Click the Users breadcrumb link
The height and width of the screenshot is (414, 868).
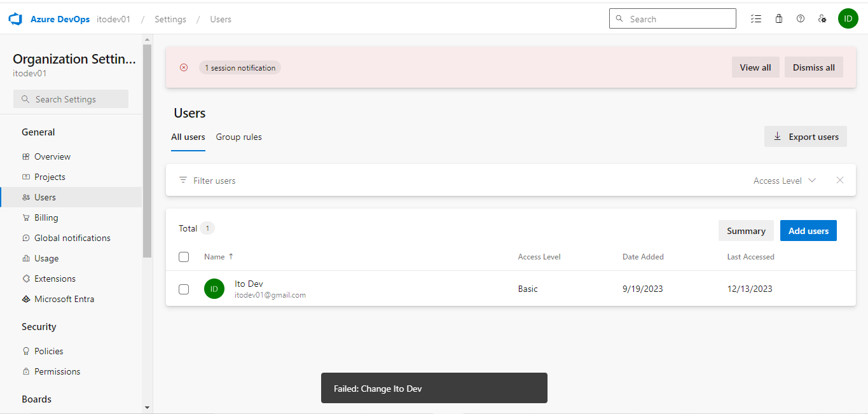point(221,19)
